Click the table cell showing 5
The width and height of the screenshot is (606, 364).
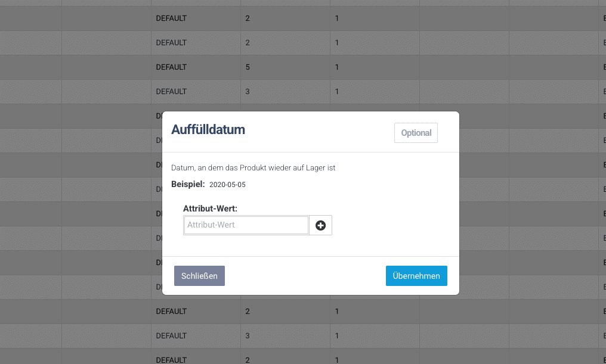(x=248, y=67)
